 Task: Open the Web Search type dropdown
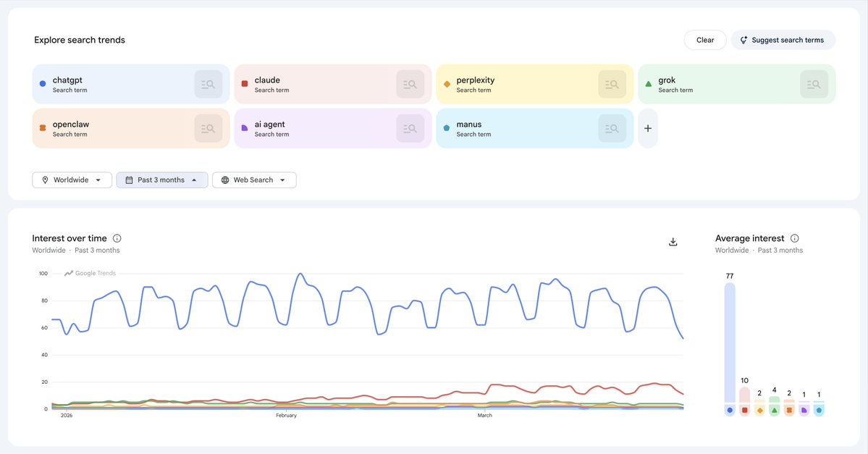click(x=254, y=180)
